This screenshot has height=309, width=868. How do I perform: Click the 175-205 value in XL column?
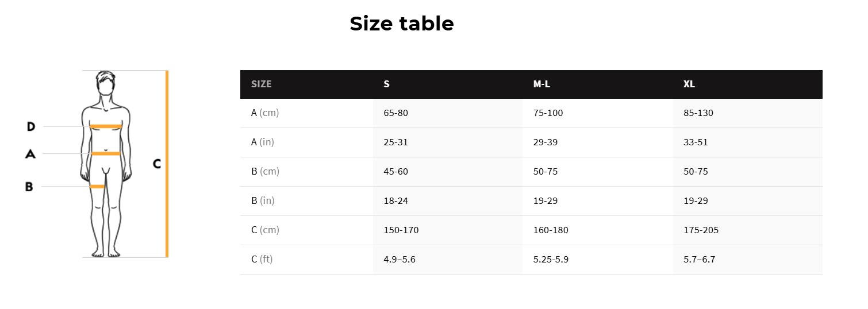(x=701, y=230)
